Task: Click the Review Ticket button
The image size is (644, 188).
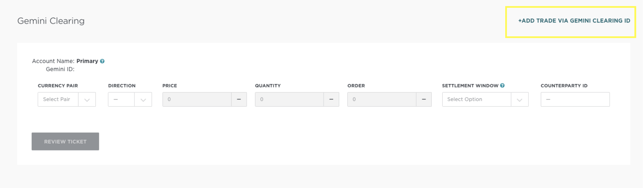Action: [65, 142]
